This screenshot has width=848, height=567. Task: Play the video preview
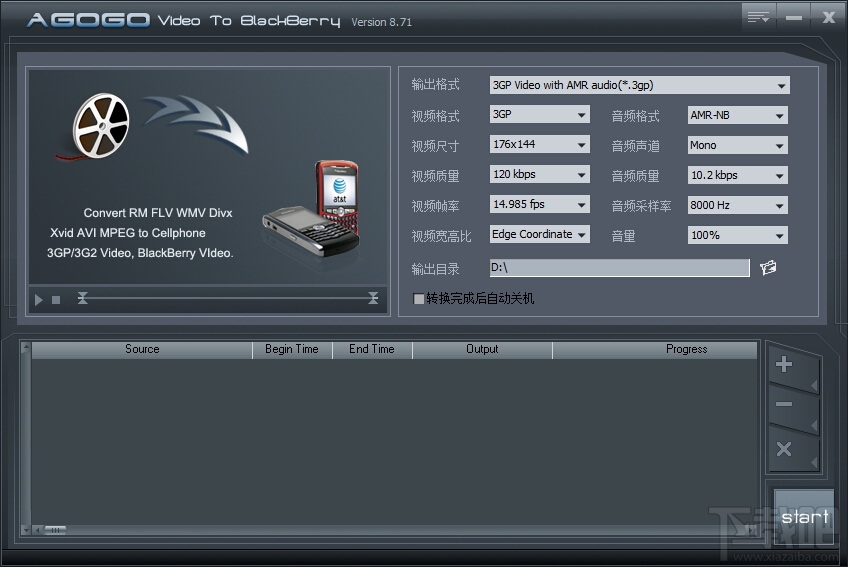pos(38,299)
